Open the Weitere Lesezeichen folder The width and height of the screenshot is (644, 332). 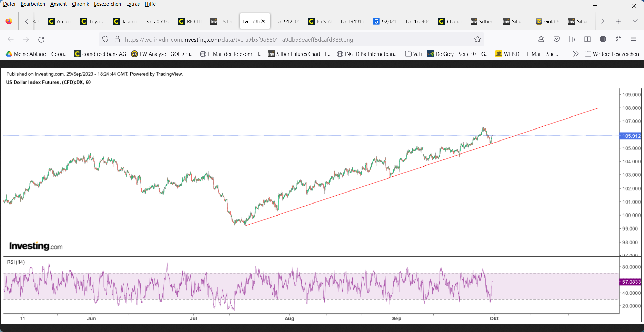612,54
